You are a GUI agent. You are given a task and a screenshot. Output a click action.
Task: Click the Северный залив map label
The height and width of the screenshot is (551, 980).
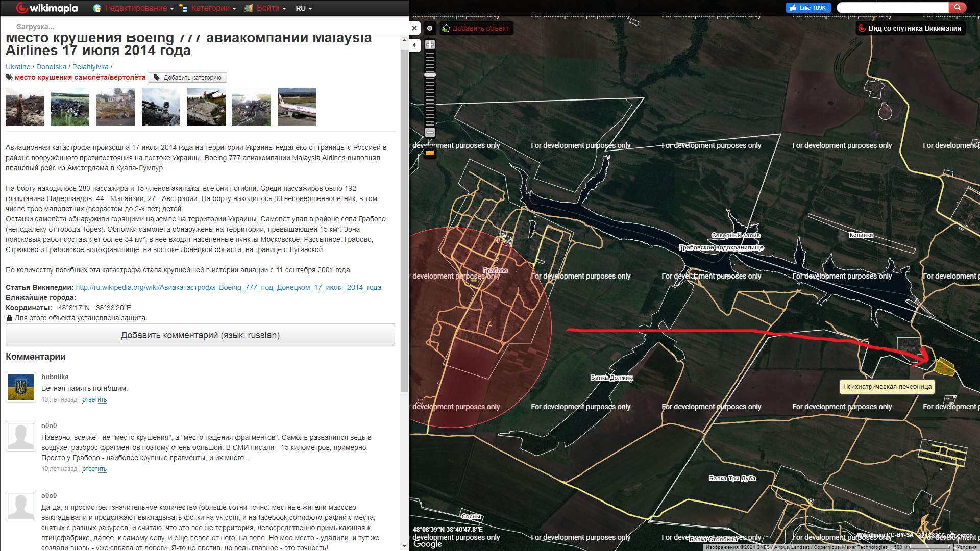(x=736, y=235)
